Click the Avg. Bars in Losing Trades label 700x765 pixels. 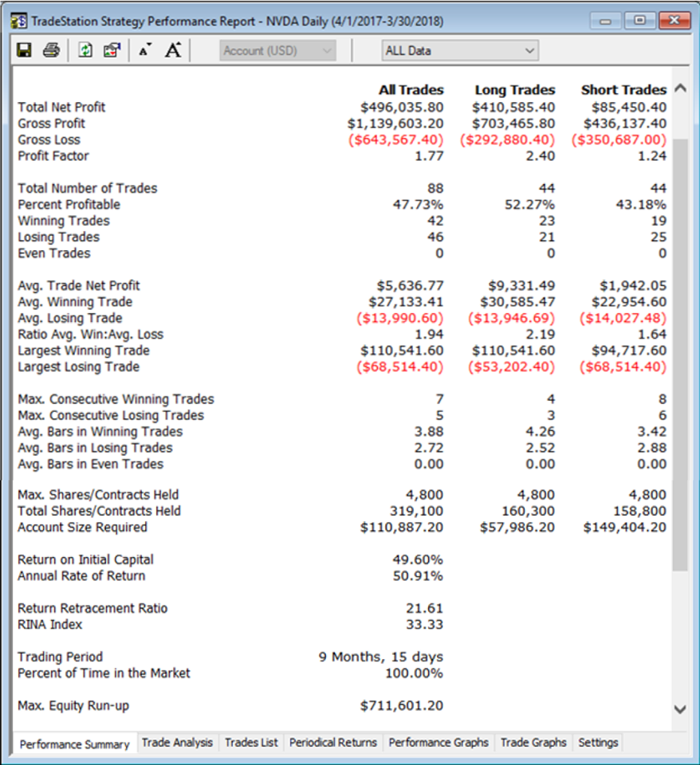[x=95, y=448]
